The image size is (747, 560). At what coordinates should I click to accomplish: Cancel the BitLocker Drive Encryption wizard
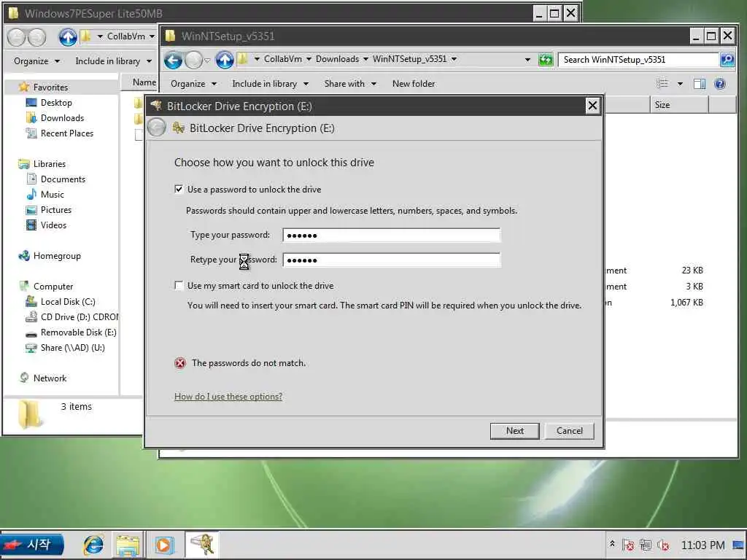[569, 430]
